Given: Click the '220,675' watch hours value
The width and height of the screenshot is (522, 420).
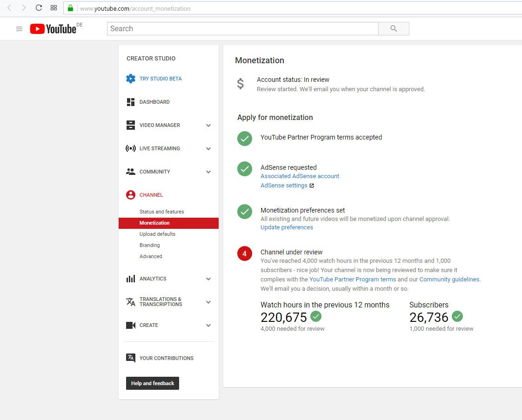Looking at the screenshot, I should pyautogui.click(x=284, y=318).
